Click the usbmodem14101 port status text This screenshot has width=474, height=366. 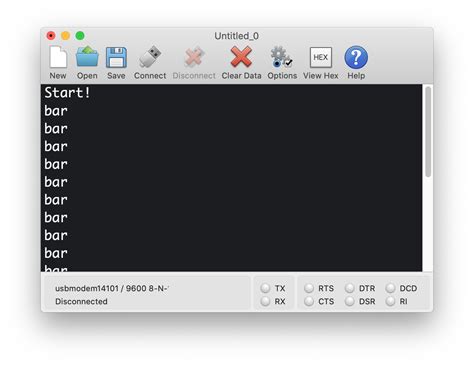pos(112,288)
